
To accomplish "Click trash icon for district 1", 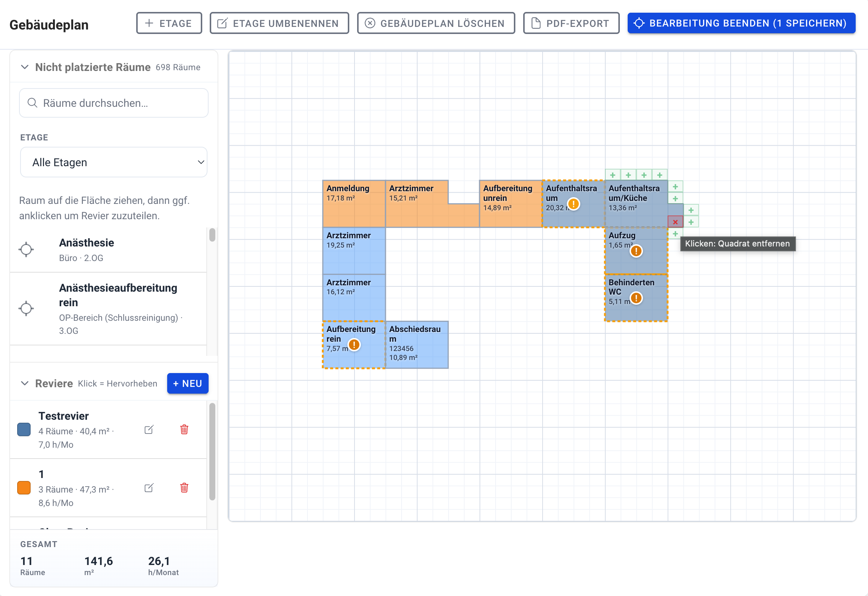I will 184,488.
